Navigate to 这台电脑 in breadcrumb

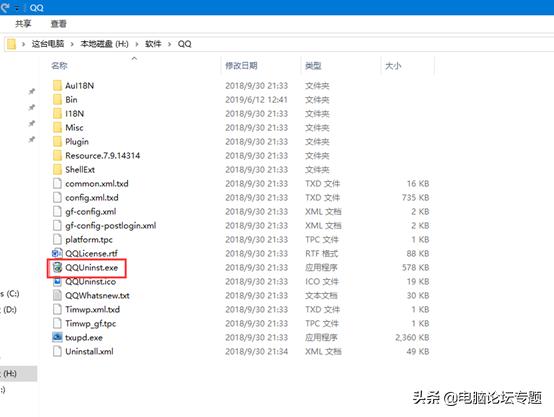pos(48,44)
